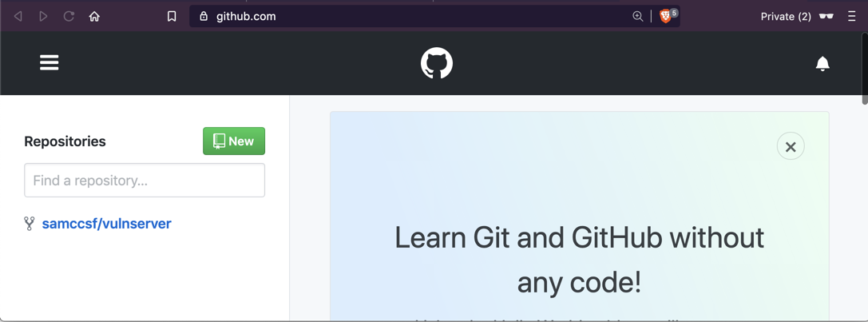868x322 pixels.
Task: Open the Brave Shields panel
Action: coord(665,16)
